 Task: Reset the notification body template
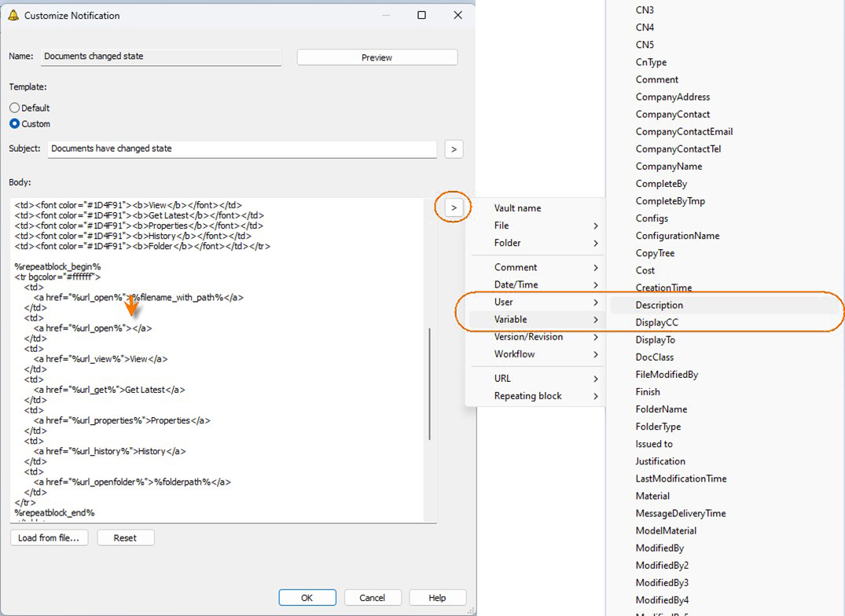pyautogui.click(x=126, y=537)
